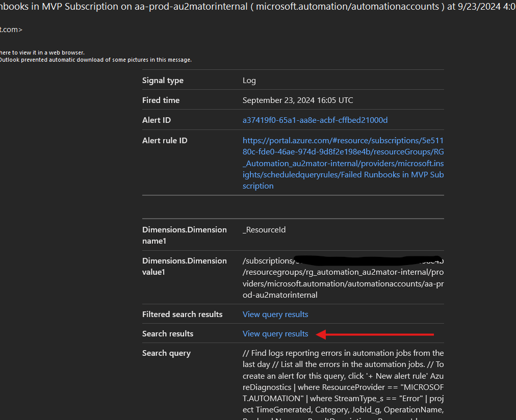The image size is (516, 420).
Task: Click View query results beside Filtered search results
Action: tap(275, 314)
